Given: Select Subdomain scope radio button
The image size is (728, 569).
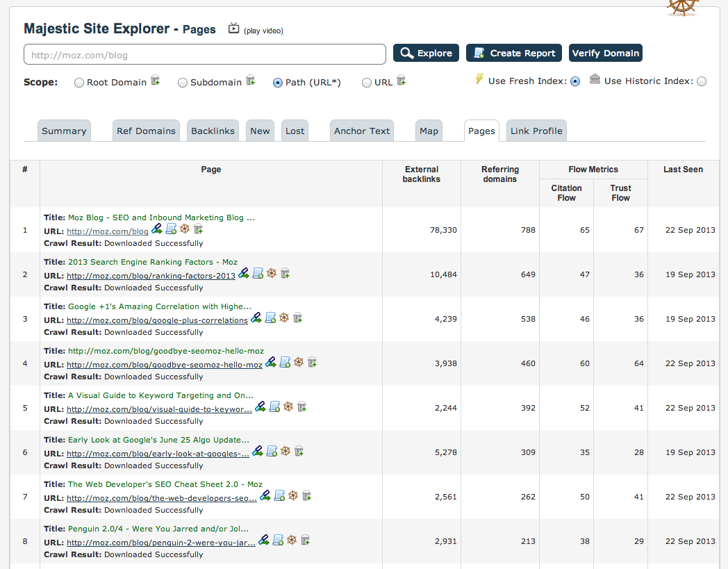Looking at the screenshot, I should 183,83.
